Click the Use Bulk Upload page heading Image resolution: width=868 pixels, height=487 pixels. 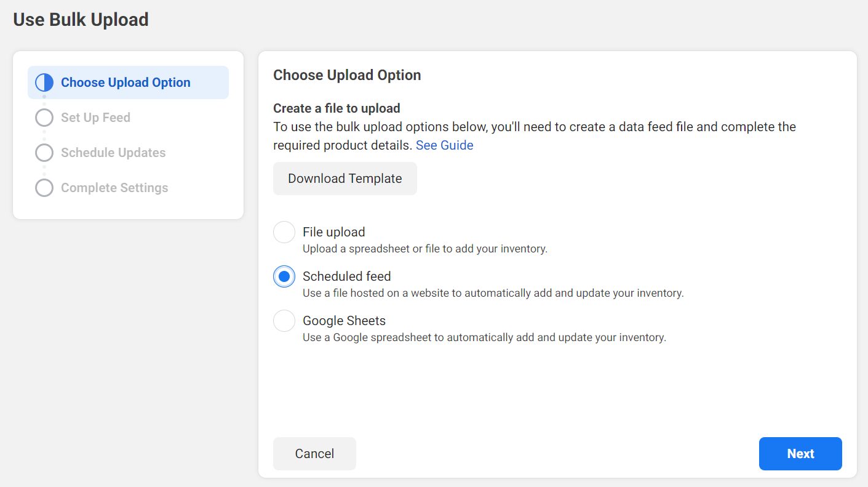(x=81, y=20)
